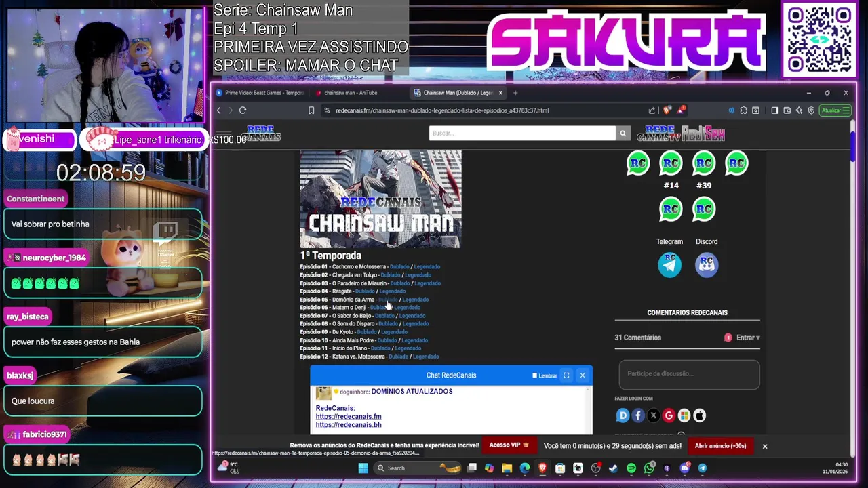Open Episódio 04 Resgate Legendado link

click(x=393, y=291)
